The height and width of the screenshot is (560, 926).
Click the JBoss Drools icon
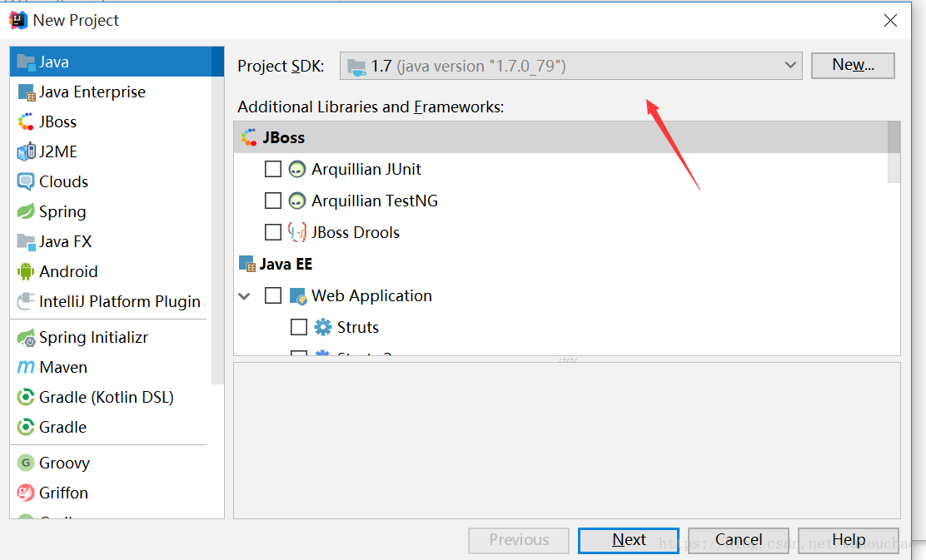tap(297, 232)
